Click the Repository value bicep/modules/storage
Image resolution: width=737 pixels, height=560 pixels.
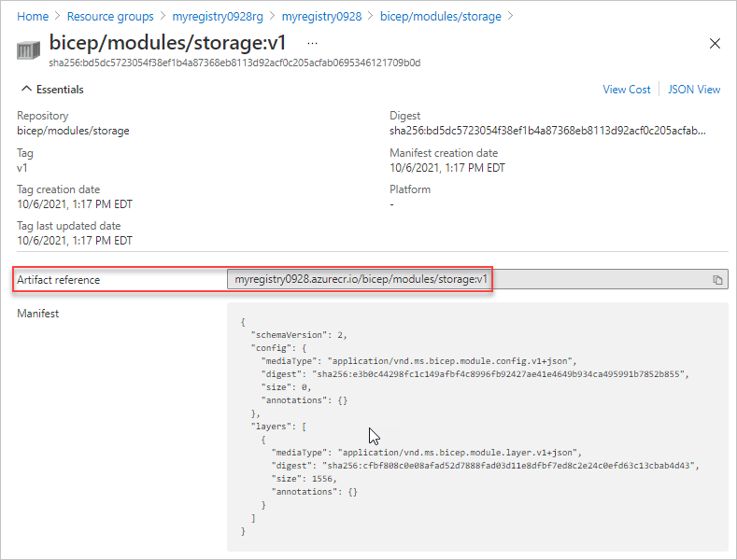pyautogui.click(x=73, y=131)
